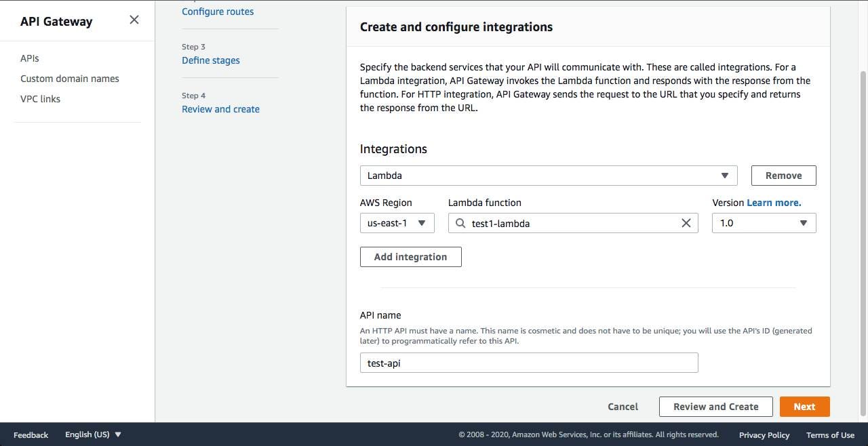Open the integration type Lambda dropdown
Screen dimensions: 868x446
(x=548, y=176)
